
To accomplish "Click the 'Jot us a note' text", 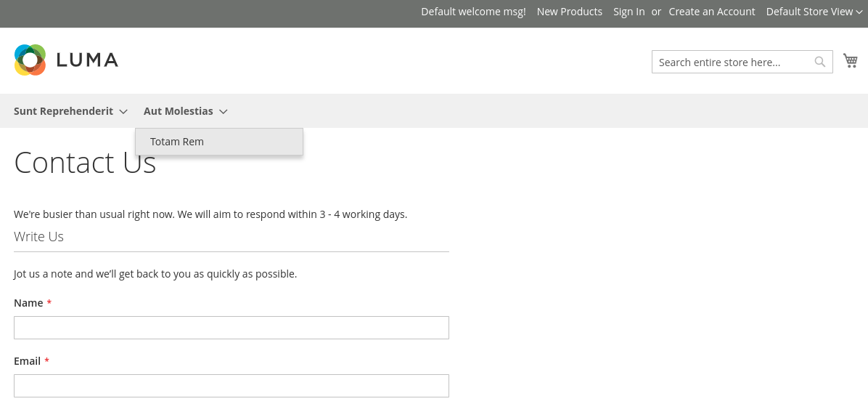I will coord(155,274).
